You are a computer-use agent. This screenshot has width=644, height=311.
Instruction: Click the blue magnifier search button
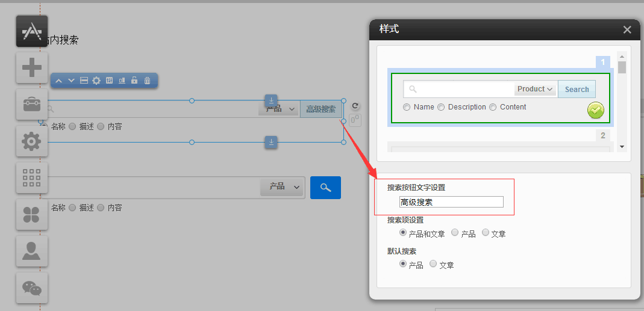pyautogui.click(x=325, y=188)
